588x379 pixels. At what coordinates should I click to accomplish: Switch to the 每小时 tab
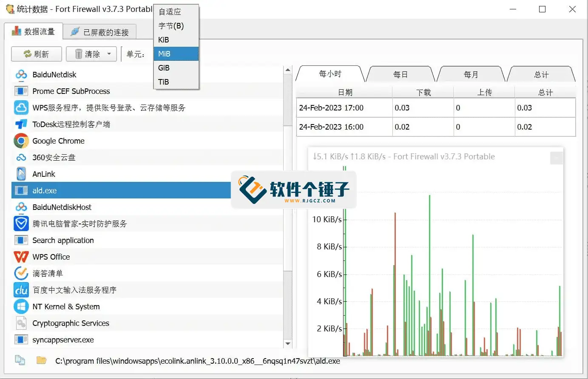click(330, 74)
